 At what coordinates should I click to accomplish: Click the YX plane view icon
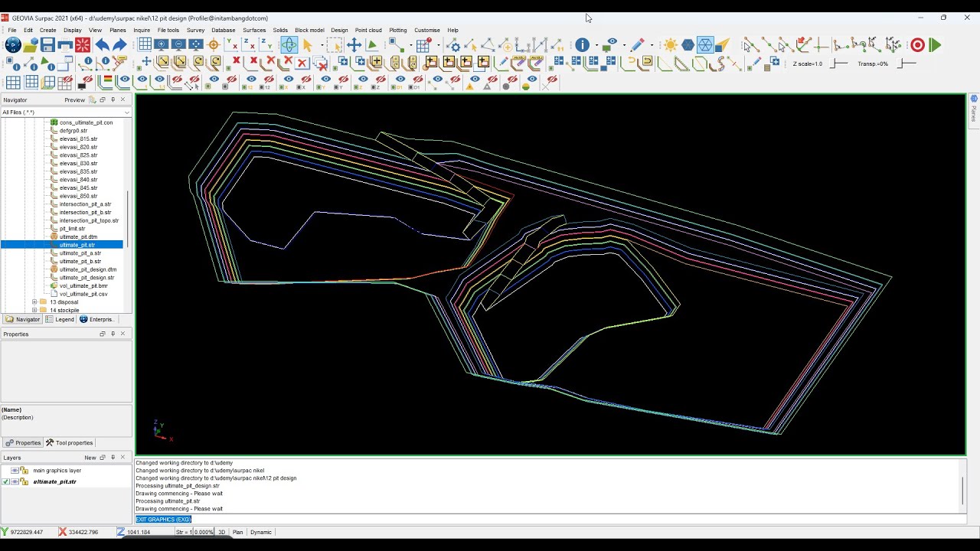pyautogui.click(x=230, y=44)
